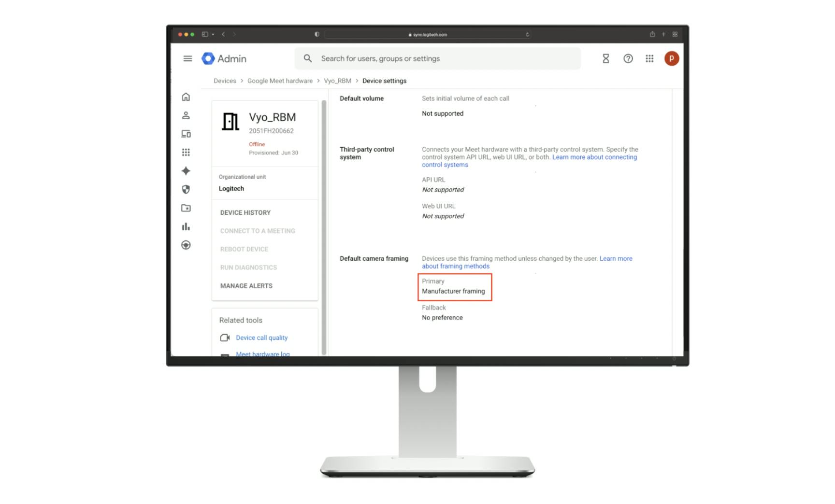The width and height of the screenshot is (835, 504).
Task: Click the Vyo_RBM device name heading
Action: coord(272,117)
